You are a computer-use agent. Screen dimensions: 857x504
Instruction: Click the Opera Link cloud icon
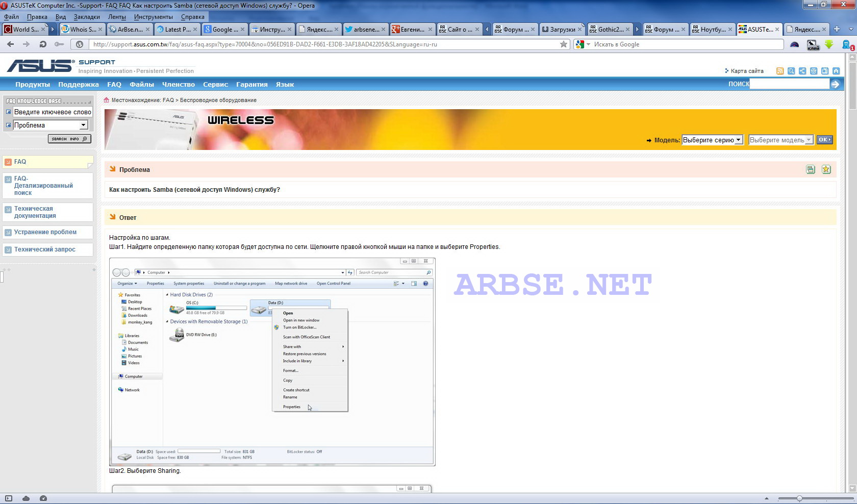tap(26, 498)
